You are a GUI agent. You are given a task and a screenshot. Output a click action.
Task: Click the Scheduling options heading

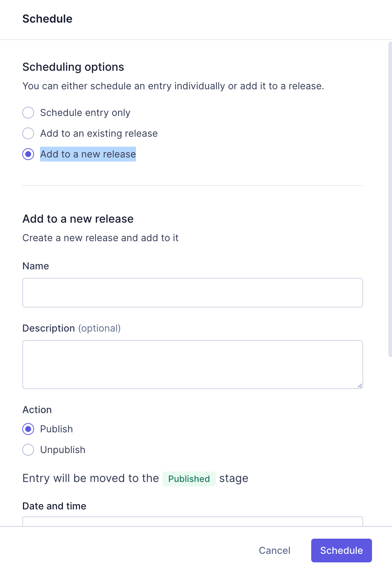[73, 67]
